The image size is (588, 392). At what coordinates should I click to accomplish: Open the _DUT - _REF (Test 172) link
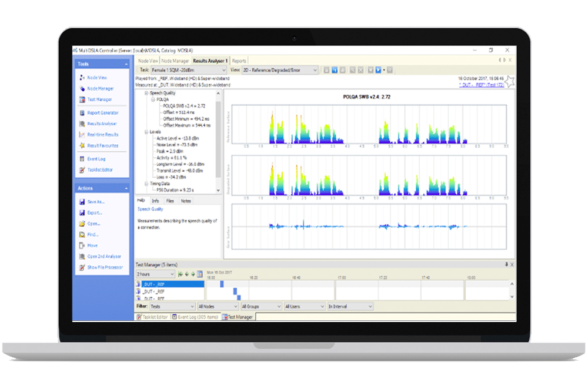tap(482, 85)
